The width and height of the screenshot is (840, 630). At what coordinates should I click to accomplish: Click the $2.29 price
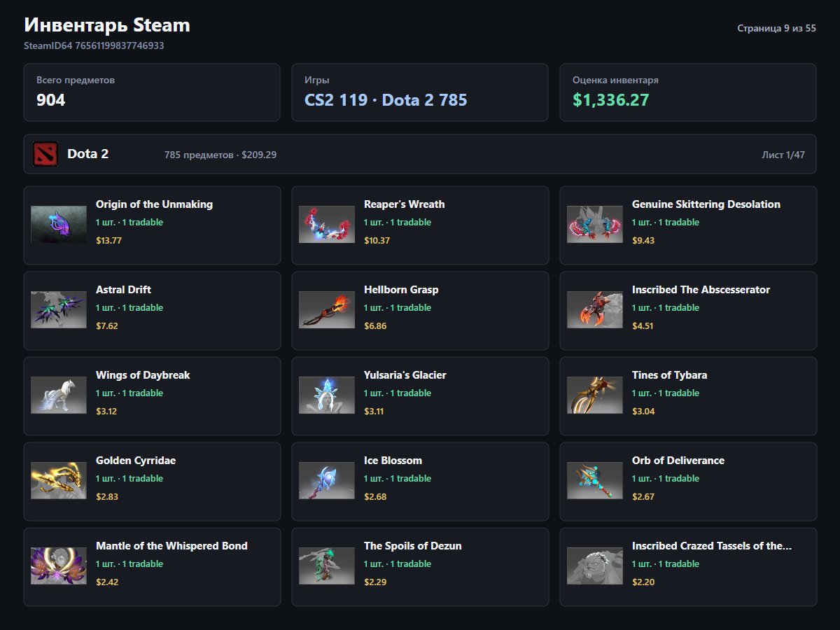click(x=375, y=582)
